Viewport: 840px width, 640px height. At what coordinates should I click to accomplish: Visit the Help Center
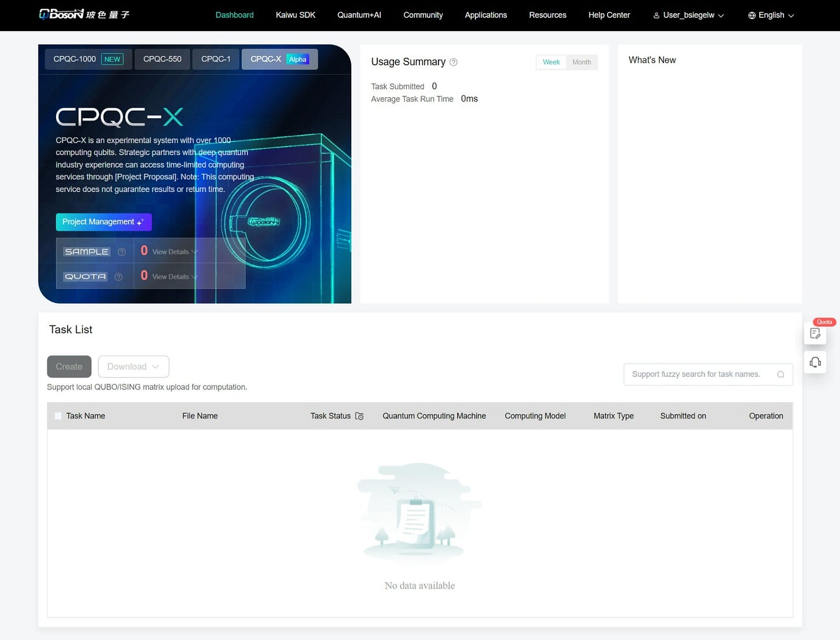coord(609,15)
